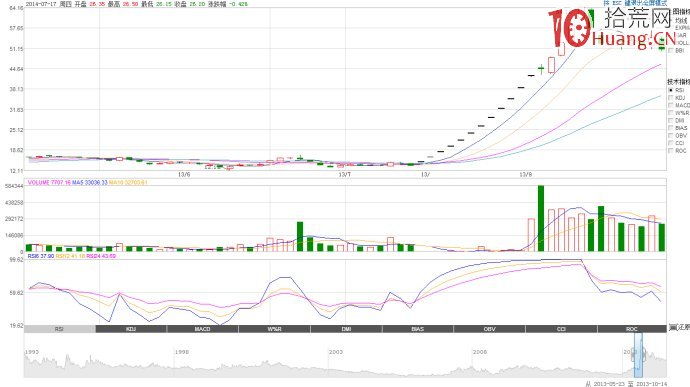Open the DMI indicator tab
Screen dimensions: 690x387
click(x=346, y=329)
